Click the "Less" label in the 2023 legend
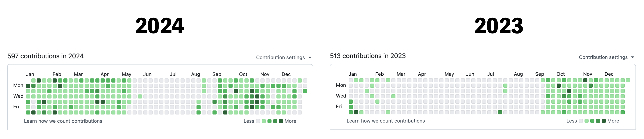 click(571, 121)
